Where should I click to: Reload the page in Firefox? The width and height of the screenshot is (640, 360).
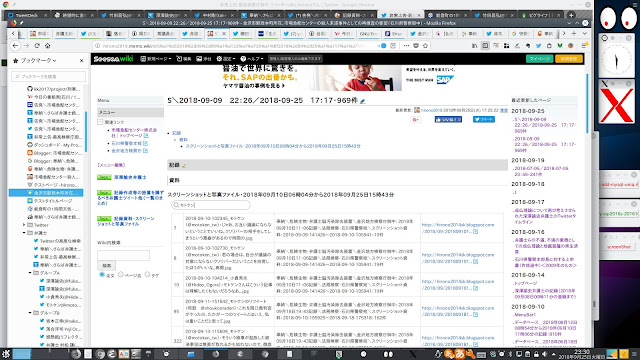coord(37,46)
